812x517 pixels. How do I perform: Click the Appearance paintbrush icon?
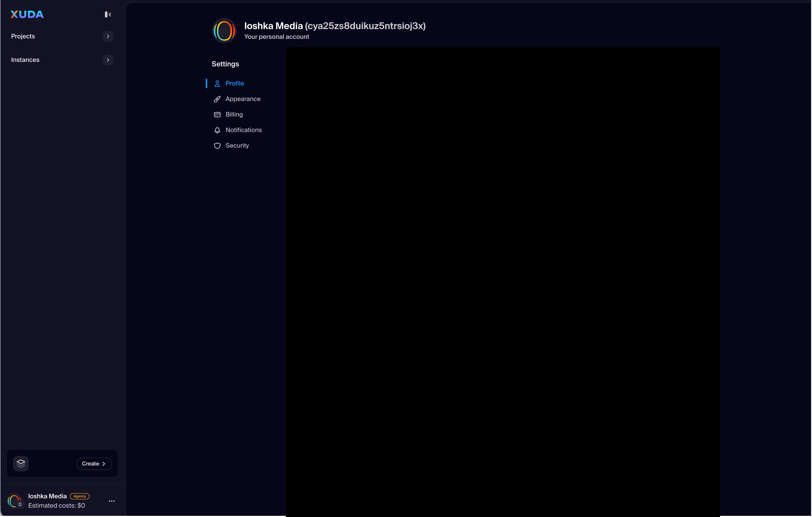217,99
